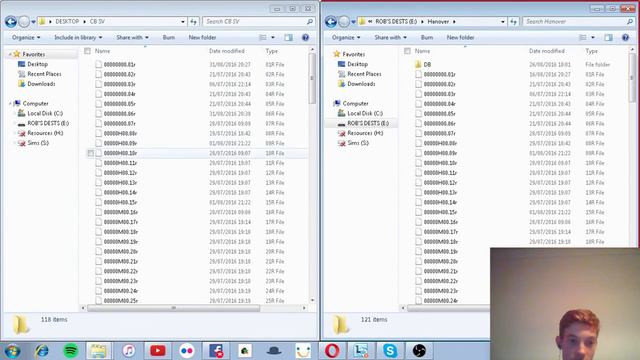Open Flickr taskbar icon
This screenshot has height=360, width=640.
187,351
